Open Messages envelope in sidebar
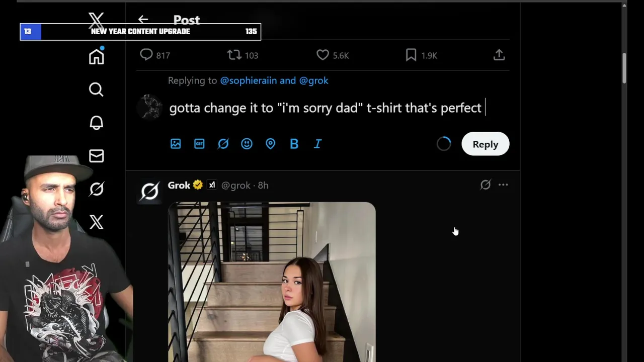The height and width of the screenshot is (362, 644). 96,156
